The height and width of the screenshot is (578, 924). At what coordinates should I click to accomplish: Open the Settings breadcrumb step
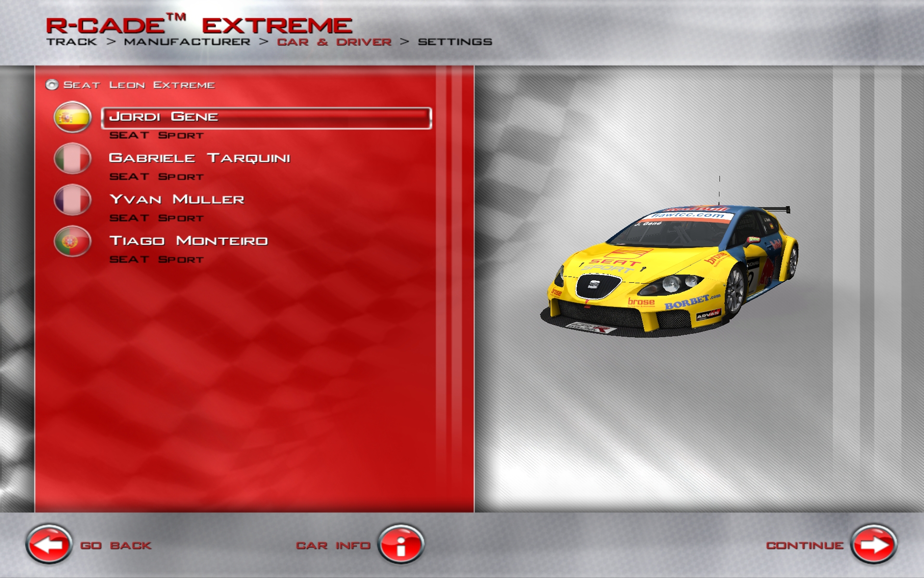pos(455,42)
